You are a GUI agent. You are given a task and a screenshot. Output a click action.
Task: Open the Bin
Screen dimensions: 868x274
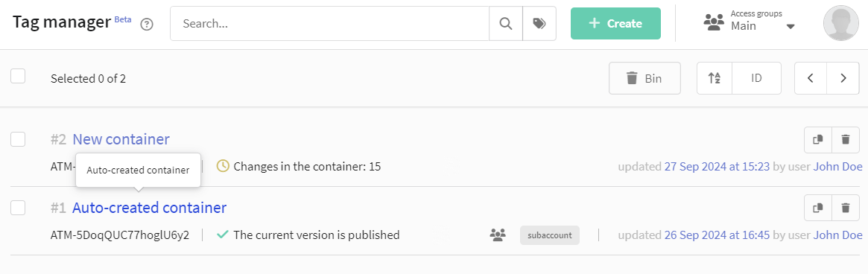[x=644, y=78]
